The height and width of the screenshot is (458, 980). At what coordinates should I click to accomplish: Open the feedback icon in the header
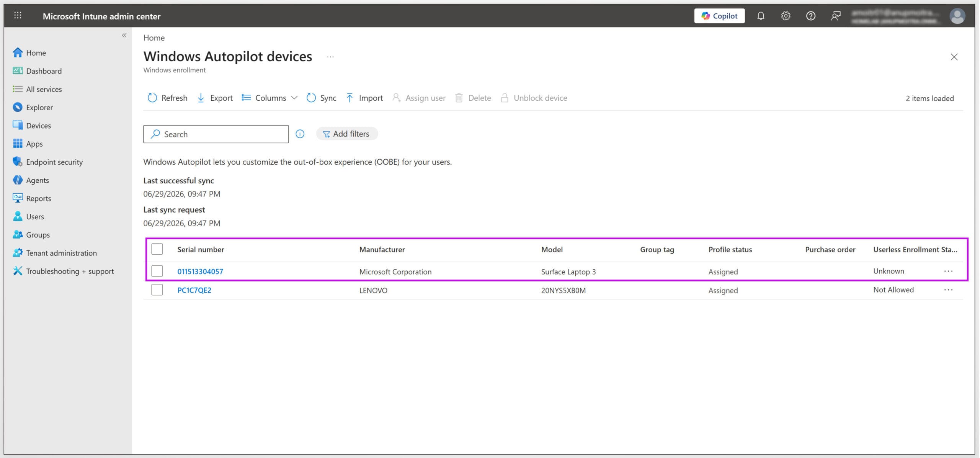(836, 16)
